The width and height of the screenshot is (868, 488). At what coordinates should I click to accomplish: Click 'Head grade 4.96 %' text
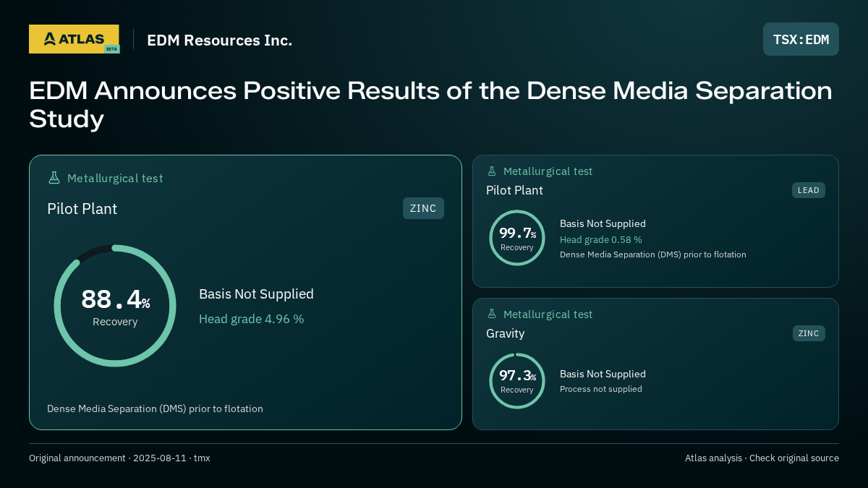point(252,319)
